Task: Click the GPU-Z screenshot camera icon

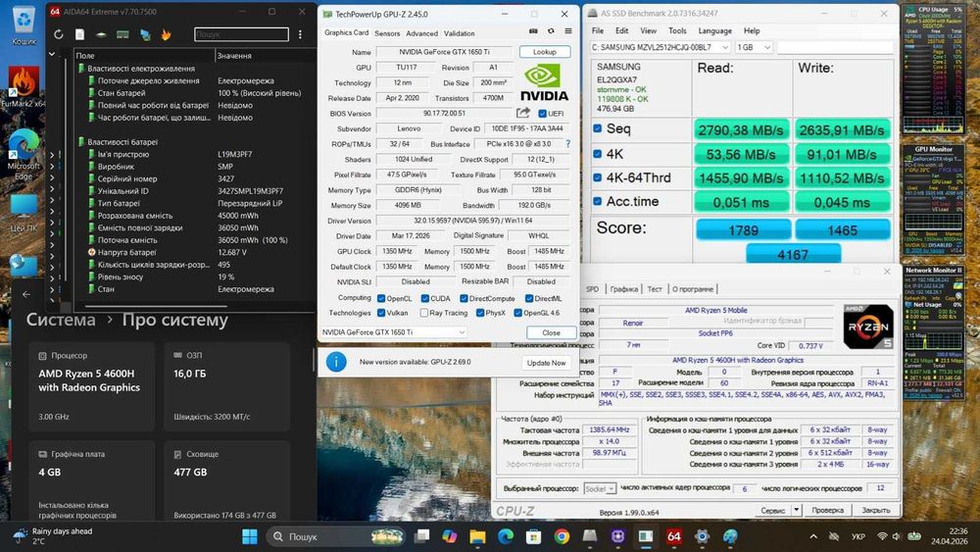Action: [x=533, y=31]
